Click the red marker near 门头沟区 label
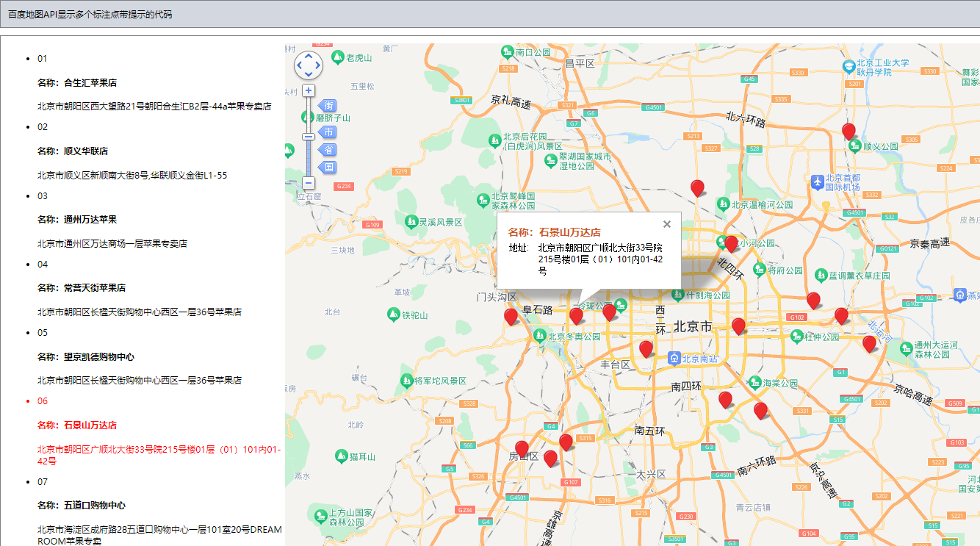The image size is (980, 546). pos(511,317)
